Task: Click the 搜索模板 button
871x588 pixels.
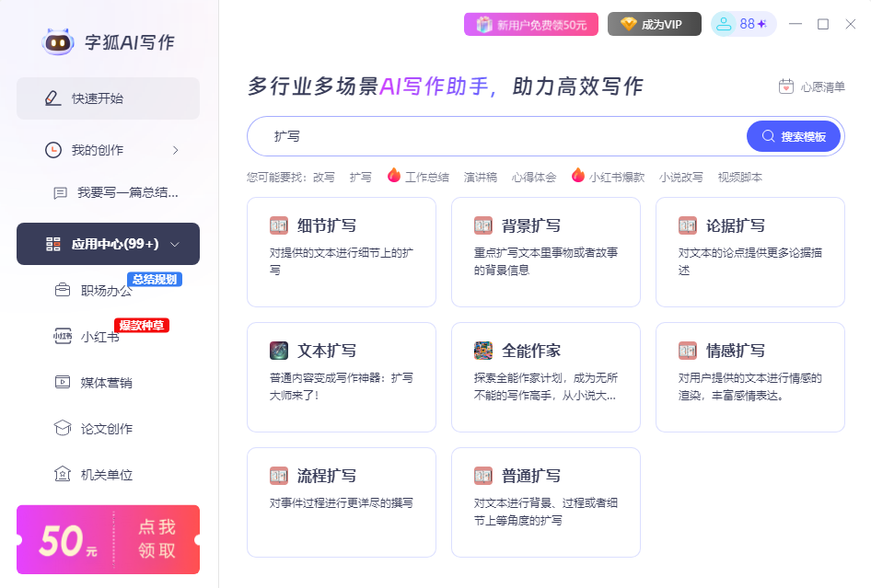Action: coord(794,136)
